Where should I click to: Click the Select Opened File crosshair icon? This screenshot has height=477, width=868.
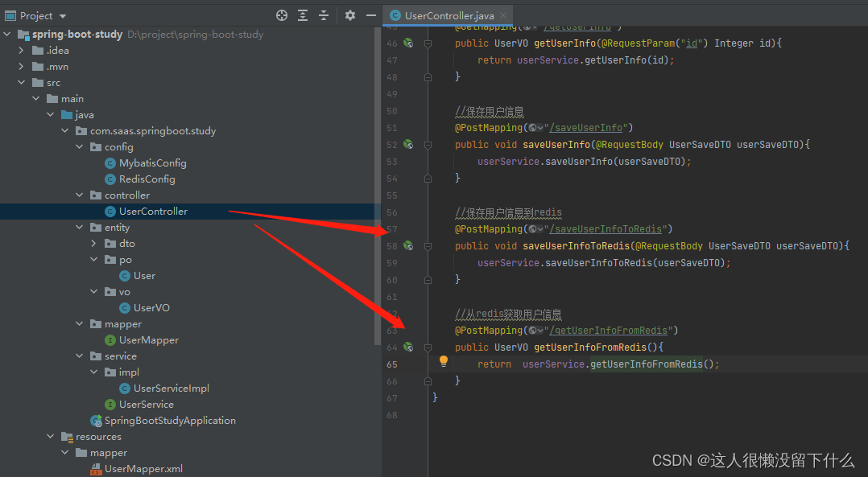coord(281,14)
